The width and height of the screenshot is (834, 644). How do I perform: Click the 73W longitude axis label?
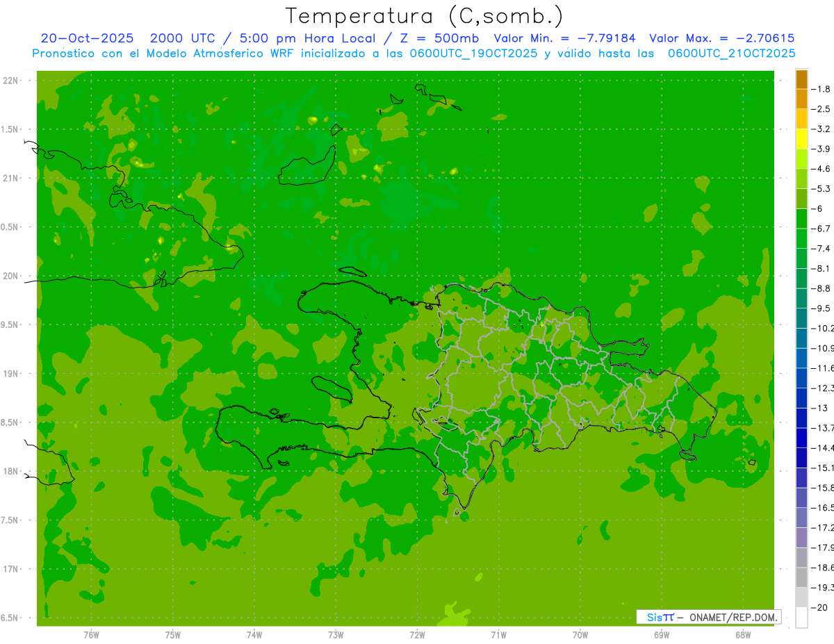coord(336,634)
